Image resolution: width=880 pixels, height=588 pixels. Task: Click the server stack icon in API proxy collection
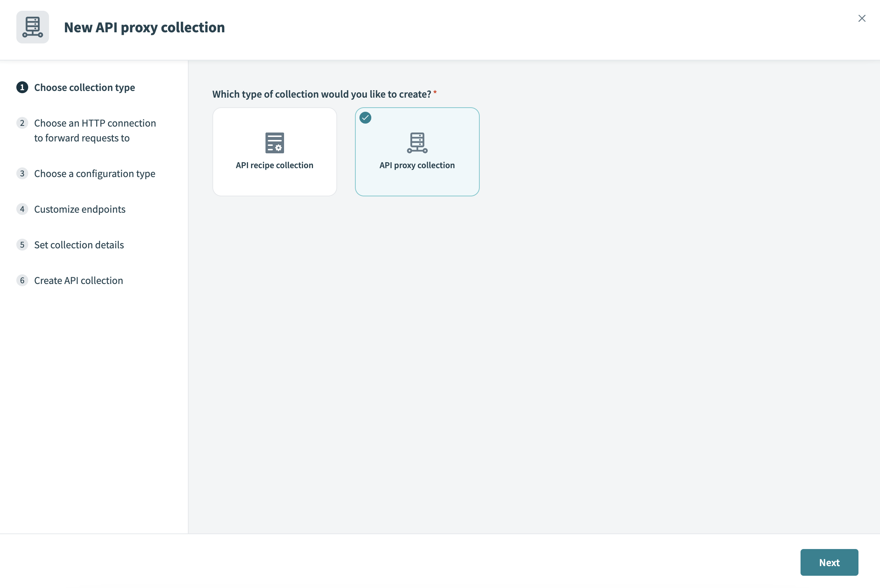click(417, 143)
